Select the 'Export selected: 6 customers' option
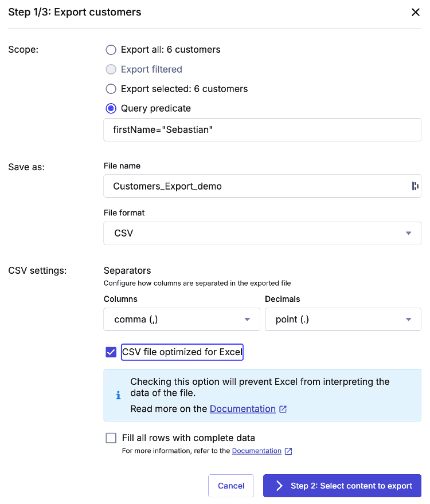 (111, 89)
